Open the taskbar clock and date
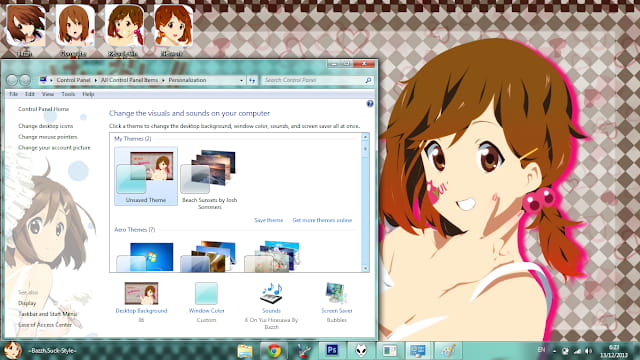 (x=614, y=351)
